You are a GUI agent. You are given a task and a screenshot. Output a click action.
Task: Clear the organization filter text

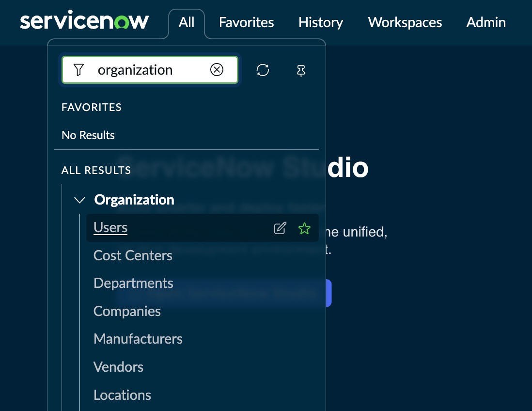click(x=217, y=70)
